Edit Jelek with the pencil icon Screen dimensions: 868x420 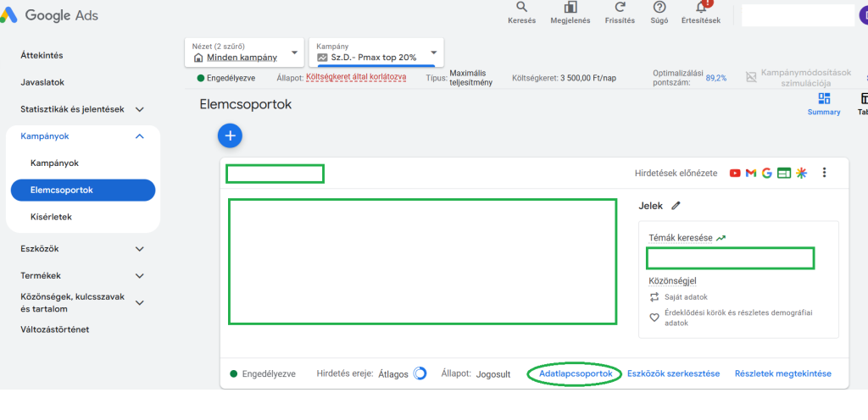pyautogui.click(x=676, y=205)
